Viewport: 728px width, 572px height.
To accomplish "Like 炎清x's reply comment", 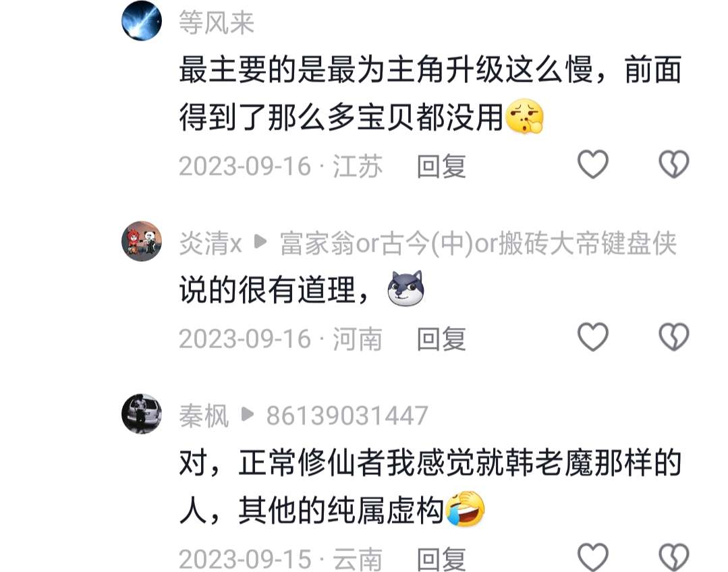I will (593, 337).
